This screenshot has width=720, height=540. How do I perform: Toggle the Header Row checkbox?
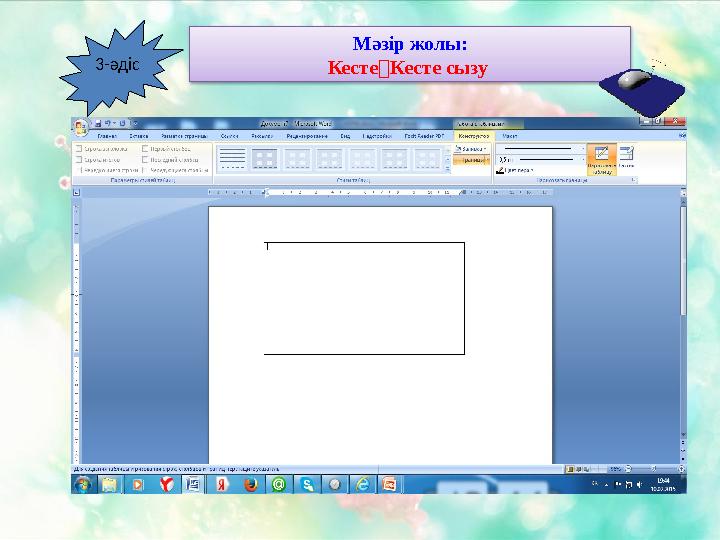(x=79, y=149)
